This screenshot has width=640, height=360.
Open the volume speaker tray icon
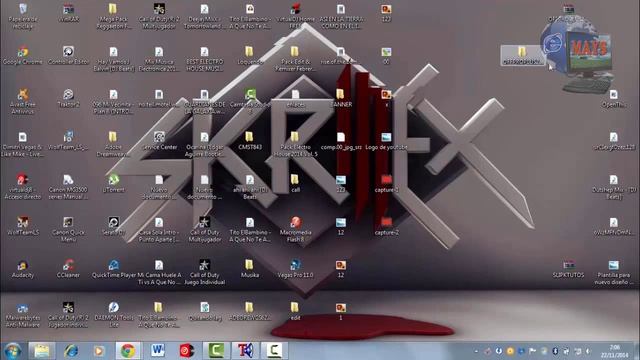(588, 351)
